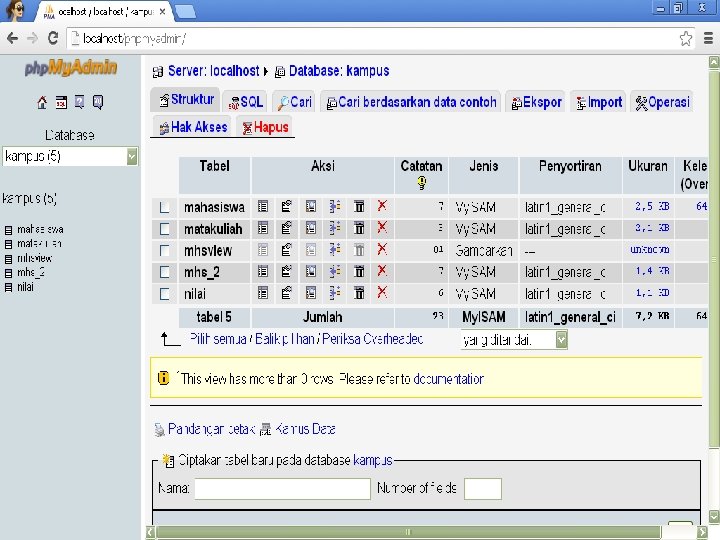The width and height of the screenshot is (720, 540).
Task: Switch to the SQL tab
Action: point(246,102)
